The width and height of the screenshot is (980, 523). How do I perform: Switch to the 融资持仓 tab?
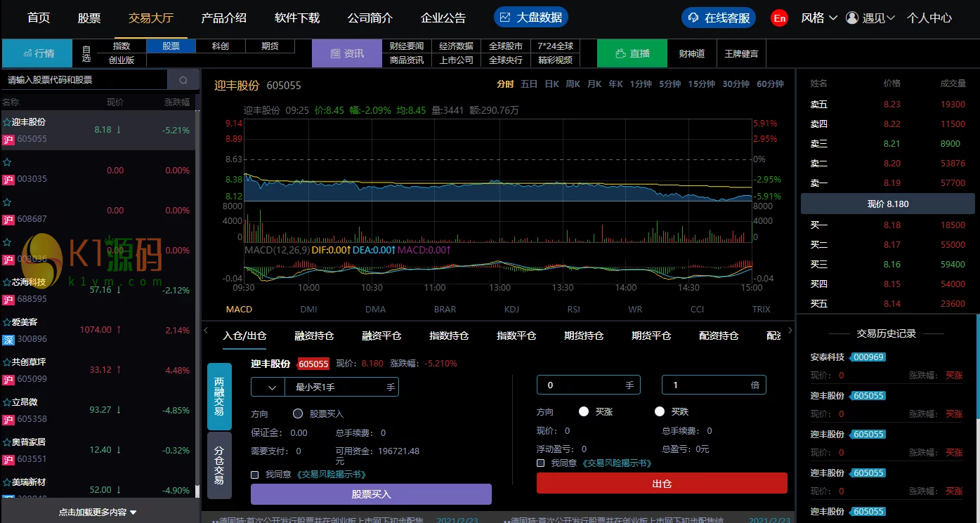click(314, 336)
